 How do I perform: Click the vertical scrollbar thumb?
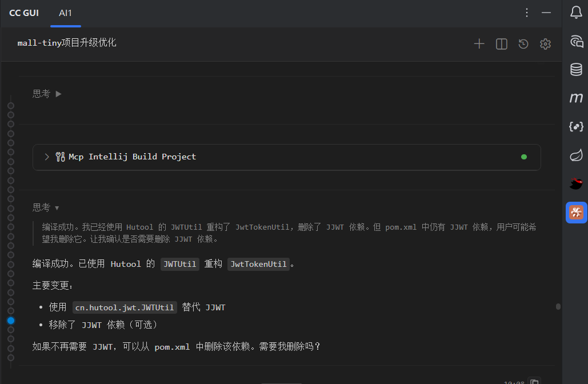click(558, 307)
